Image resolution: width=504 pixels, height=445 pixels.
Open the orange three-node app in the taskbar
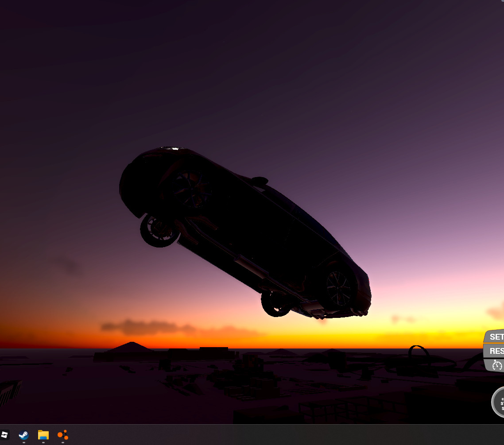(63, 435)
